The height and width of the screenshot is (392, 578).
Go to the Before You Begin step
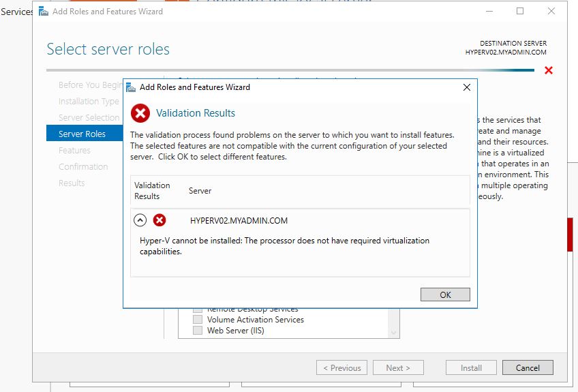90,85
